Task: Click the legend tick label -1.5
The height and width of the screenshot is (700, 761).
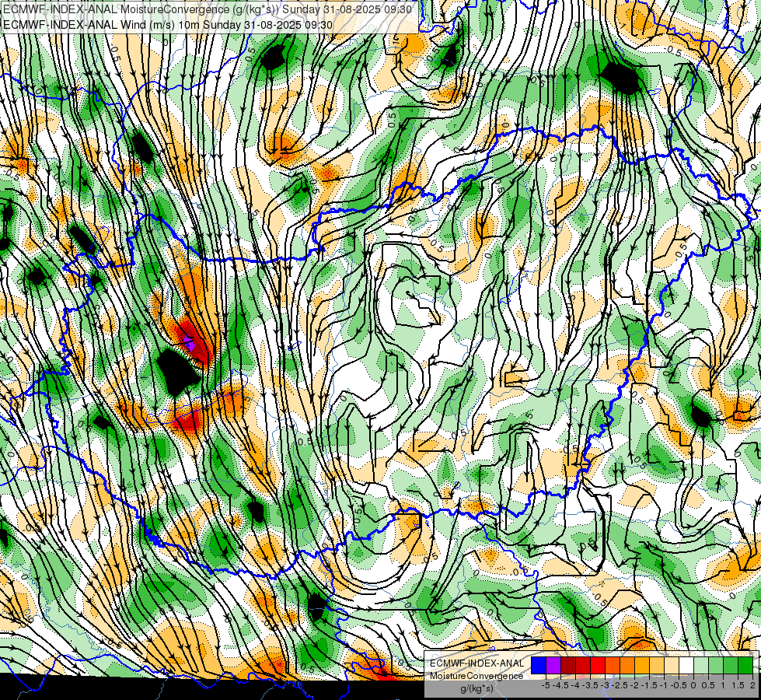Action: click(649, 685)
